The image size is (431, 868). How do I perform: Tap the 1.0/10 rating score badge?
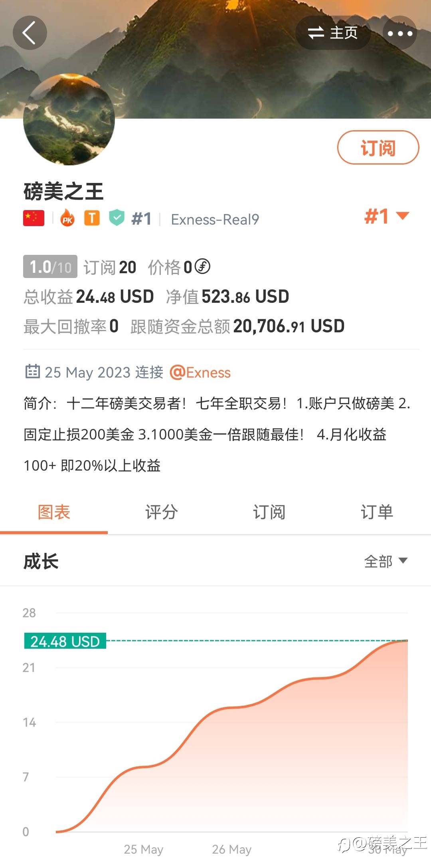pyautogui.click(x=50, y=266)
